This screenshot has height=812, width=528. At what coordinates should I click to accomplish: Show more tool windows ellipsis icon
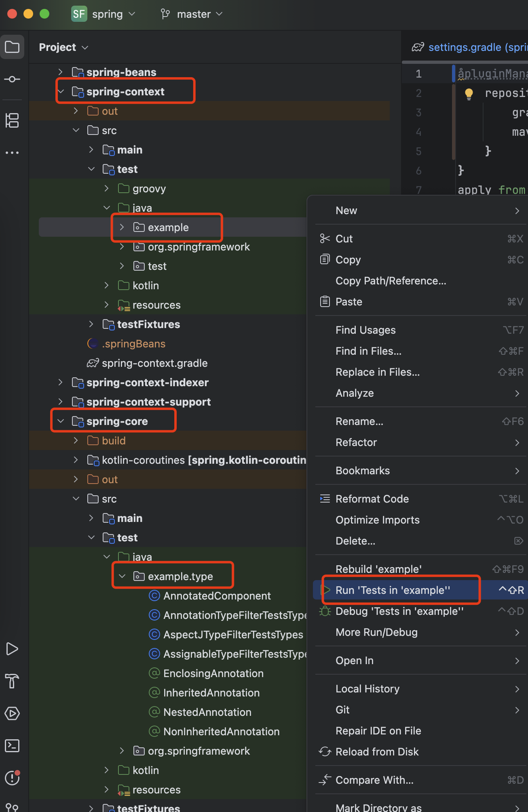[x=12, y=153]
